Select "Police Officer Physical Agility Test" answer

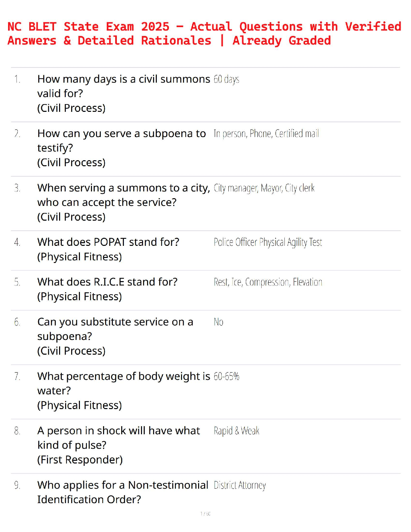(x=268, y=242)
